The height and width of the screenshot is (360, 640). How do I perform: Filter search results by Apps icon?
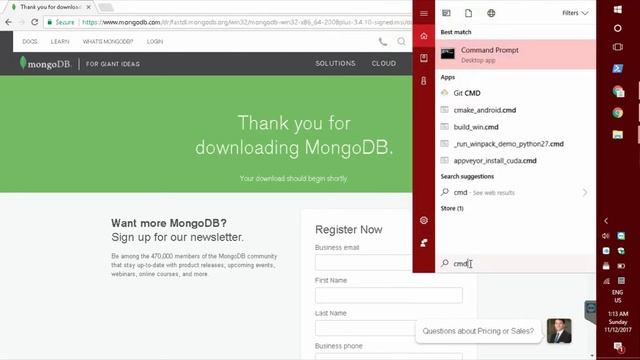coord(446,13)
